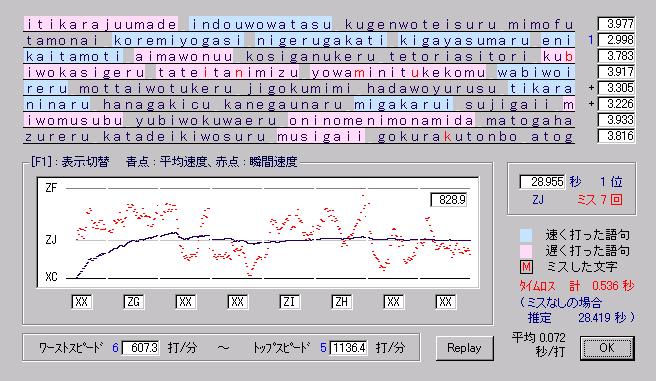Click the ZH rank label under graph
This screenshot has width=656, height=381.
tap(341, 302)
